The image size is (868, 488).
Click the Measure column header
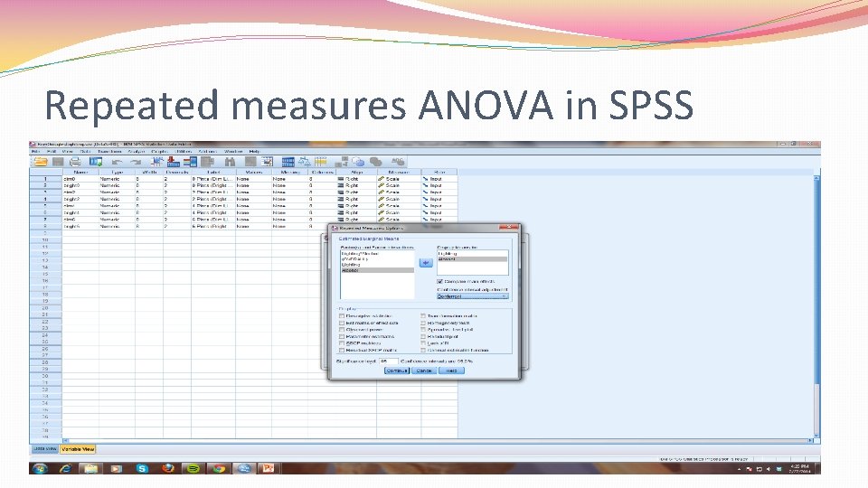coord(399,172)
